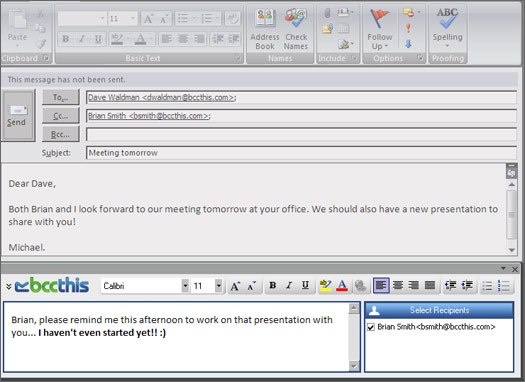The height and width of the screenshot is (382, 525).
Task: Run Check Names
Action: pyautogui.click(x=296, y=29)
